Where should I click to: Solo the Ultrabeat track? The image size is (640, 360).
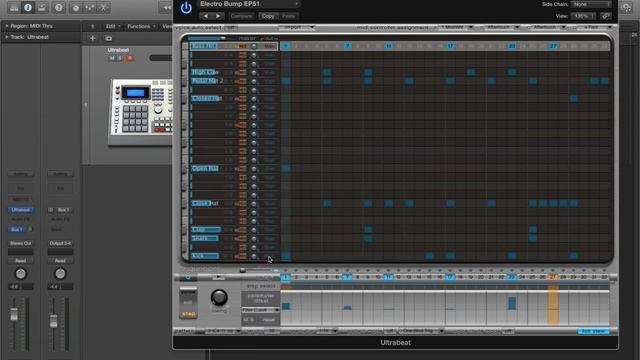pyautogui.click(x=120, y=58)
